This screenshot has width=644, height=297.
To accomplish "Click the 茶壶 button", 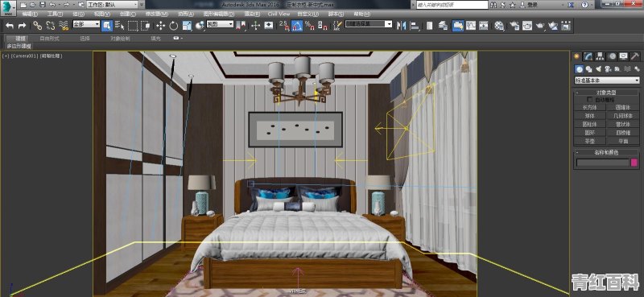I will 589,141.
